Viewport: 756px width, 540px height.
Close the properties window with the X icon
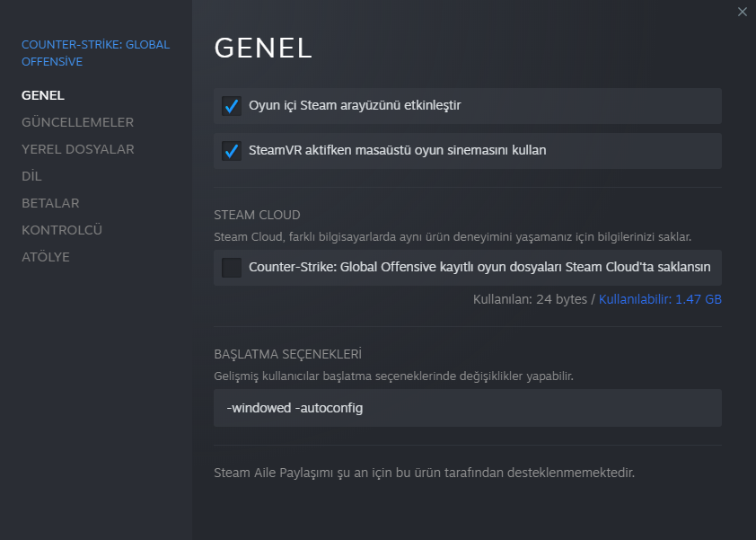tap(742, 12)
